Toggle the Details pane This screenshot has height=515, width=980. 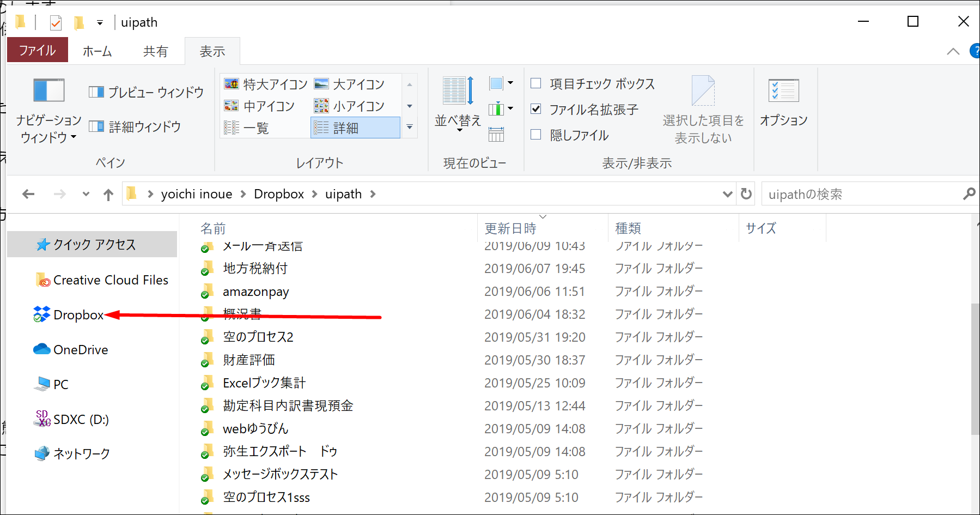pos(135,127)
